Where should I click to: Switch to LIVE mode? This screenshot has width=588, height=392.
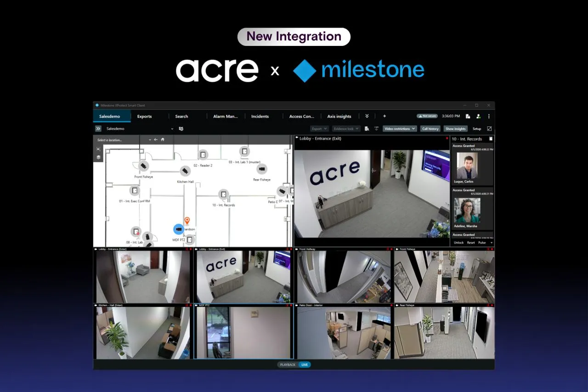click(x=305, y=364)
